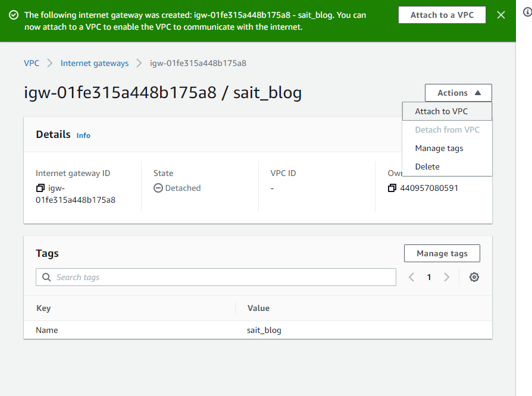Click Attach to a VPC banner button

(442, 15)
